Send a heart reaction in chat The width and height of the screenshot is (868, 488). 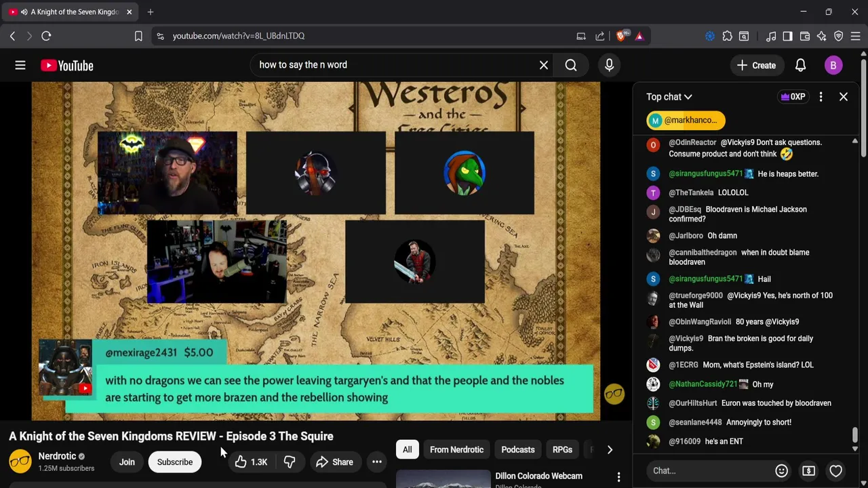835,470
